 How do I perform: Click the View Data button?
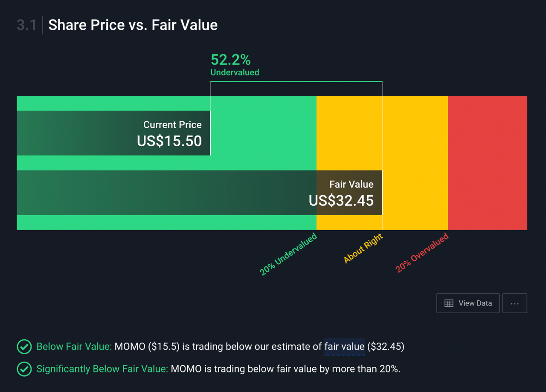pos(468,303)
